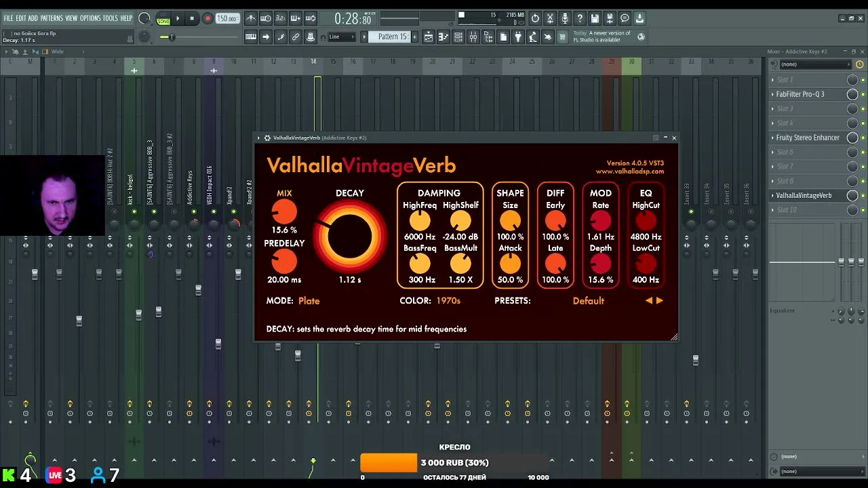The width and height of the screenshot is (868, 488).
Task: Toggle ValhallaVintageVerb slot enable LED
Action: click(x=863, y=195)
